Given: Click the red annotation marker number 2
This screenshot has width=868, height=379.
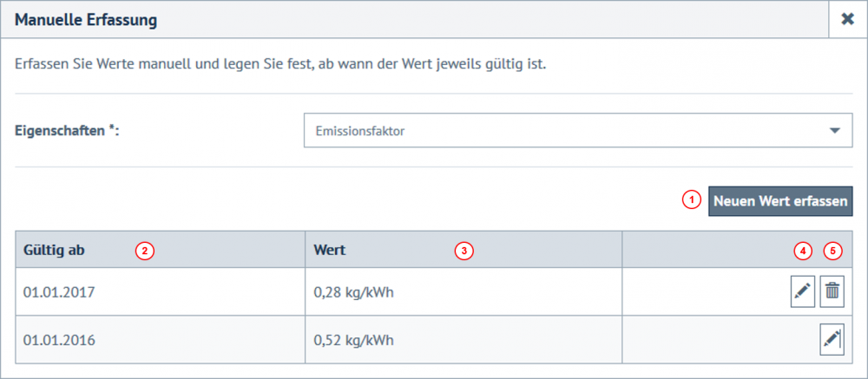Looking at the screenshot, I should (145, 251).
